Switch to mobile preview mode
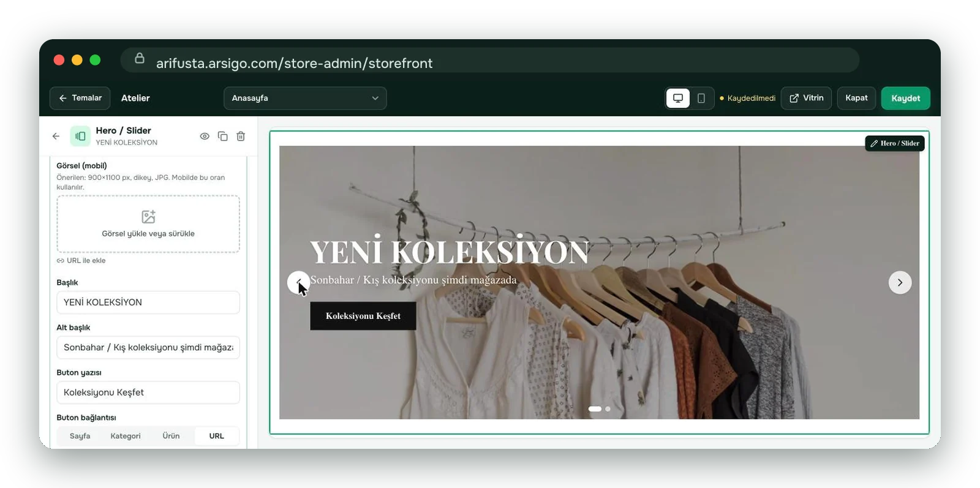980x488 pixels. click(701, 98)
